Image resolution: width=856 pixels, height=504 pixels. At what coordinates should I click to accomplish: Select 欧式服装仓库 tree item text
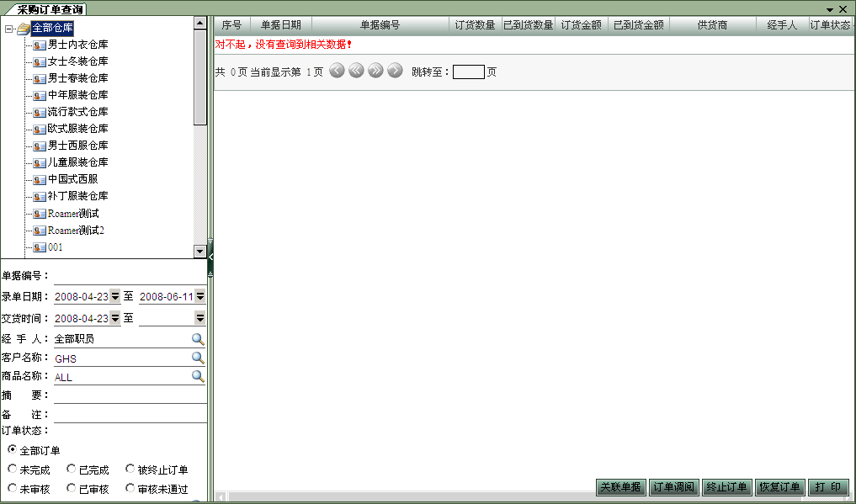pos(78,129)
